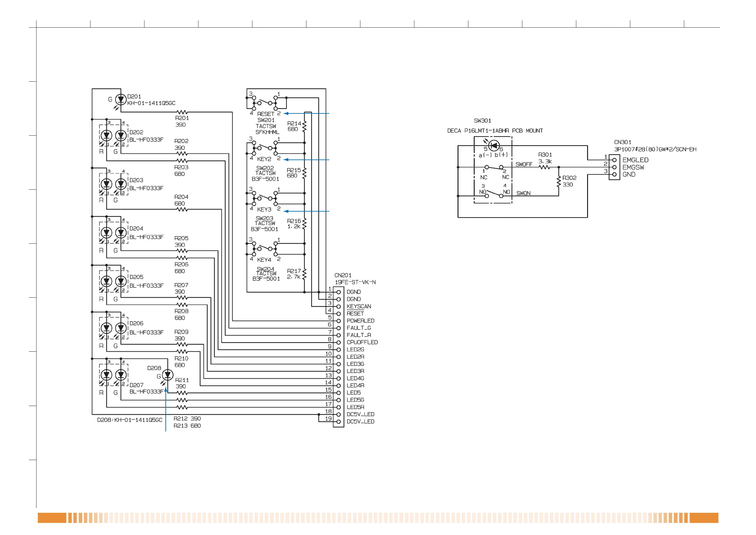This screenshot has width=756, height=535.
Task: Click the KEYSCAN pin label on CN201
Action: tap(358, 306)
